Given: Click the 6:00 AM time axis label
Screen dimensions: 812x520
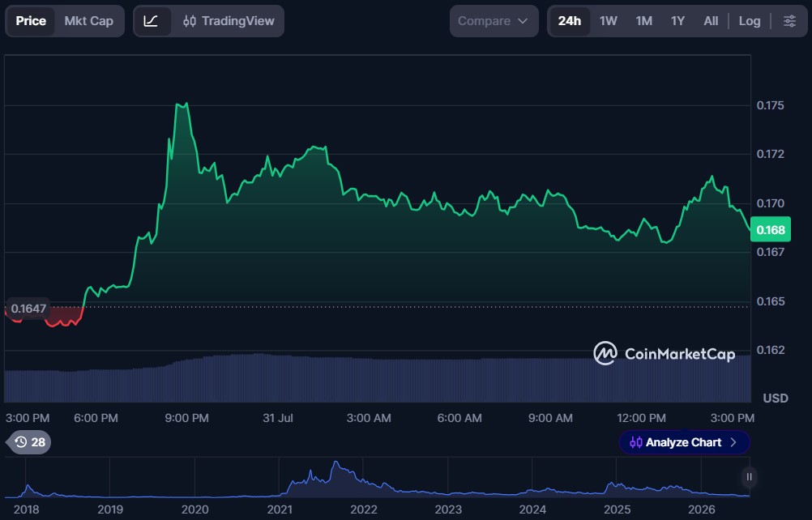Looking at the screenshot, I should pos(459,418).
